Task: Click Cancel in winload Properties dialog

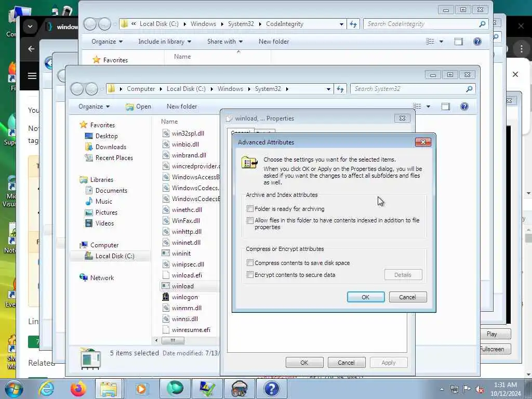Action: click(x=347, y=363)
